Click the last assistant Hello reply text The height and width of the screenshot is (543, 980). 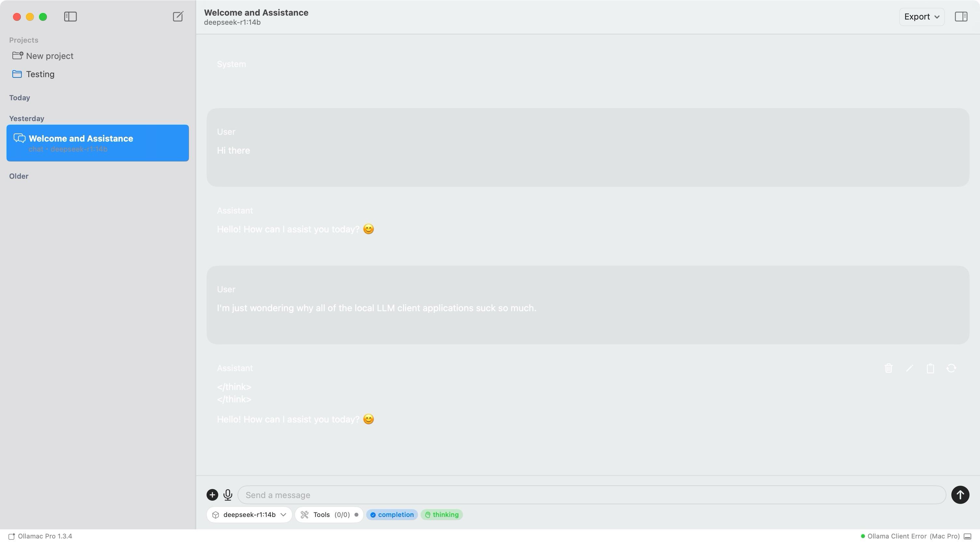(295, 419)
